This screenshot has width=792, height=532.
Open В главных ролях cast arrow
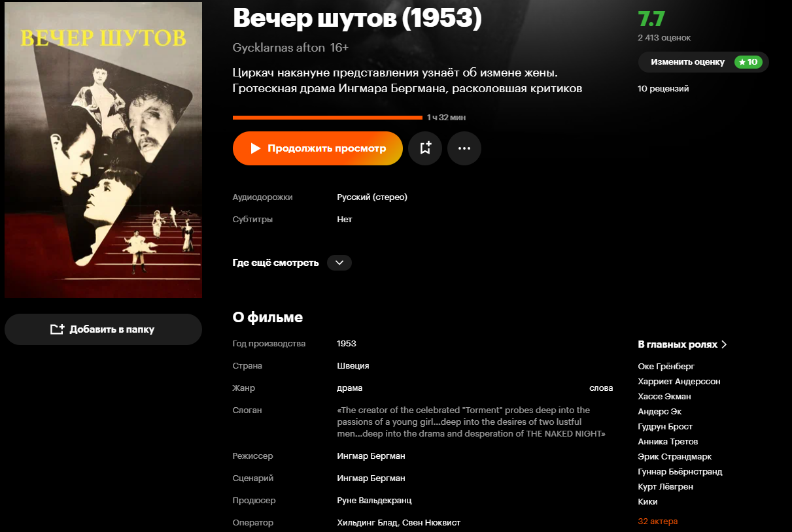coord(724,344)
